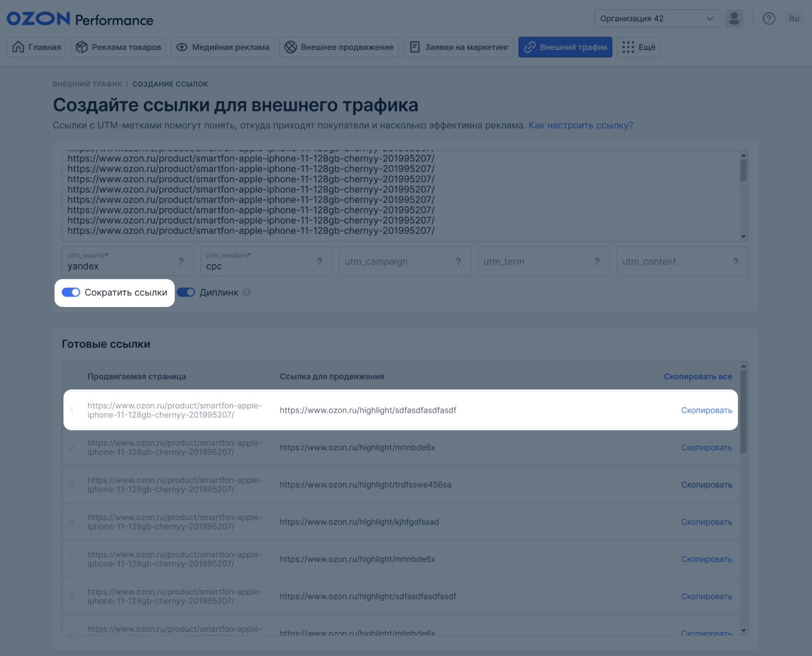
Task: Click the links table scroll-down arrow
Action: 743,631
